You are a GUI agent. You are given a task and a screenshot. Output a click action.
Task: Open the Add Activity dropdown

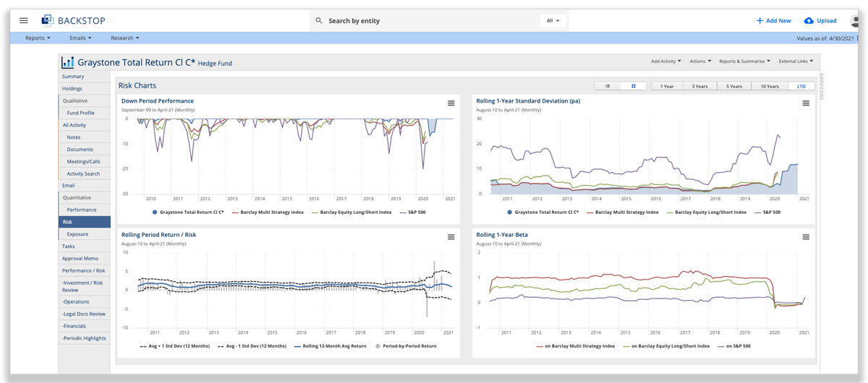click(x=666, y=61)
